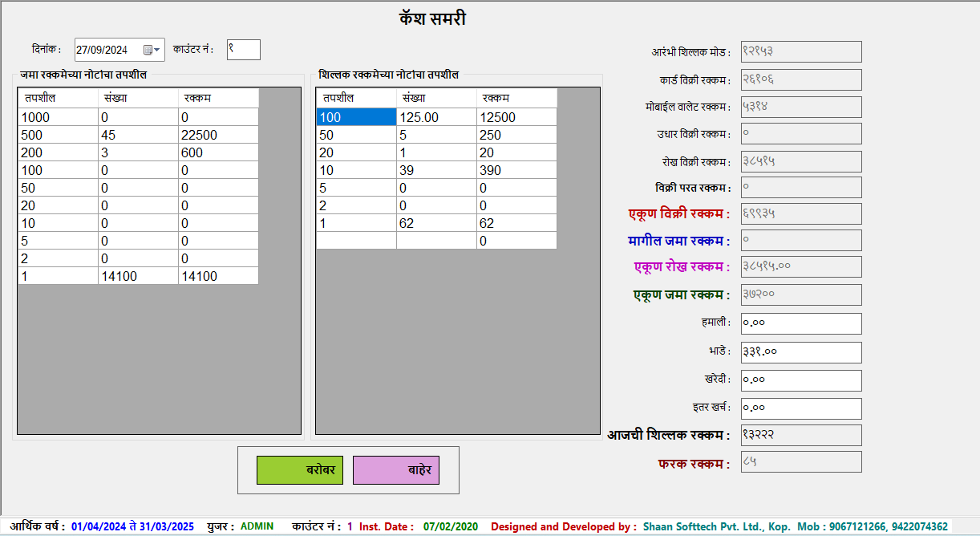980x536 pixels.
Task: Open the date picker calendar dropdown
Action: [152, 50]
